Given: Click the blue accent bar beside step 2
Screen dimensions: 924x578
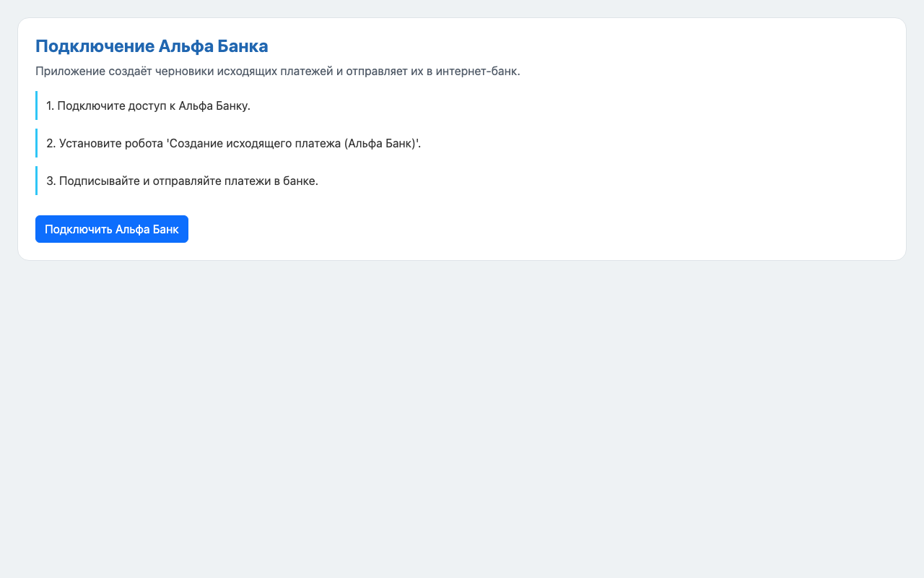Looking at the screenshot, I should [36, 143].
